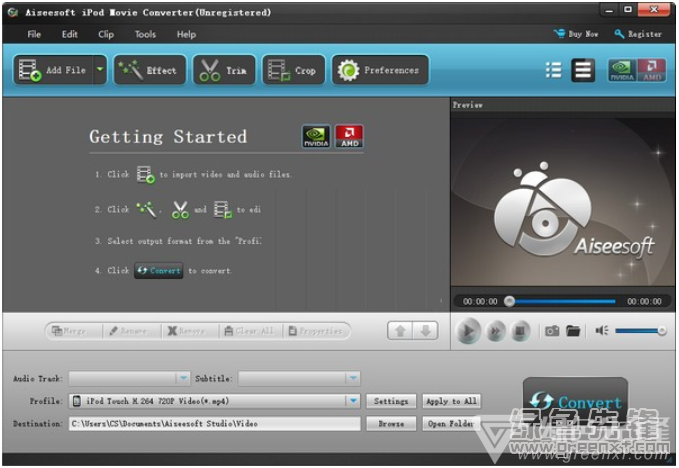Open Preferences from the toolbar

(x=380, y=70)
